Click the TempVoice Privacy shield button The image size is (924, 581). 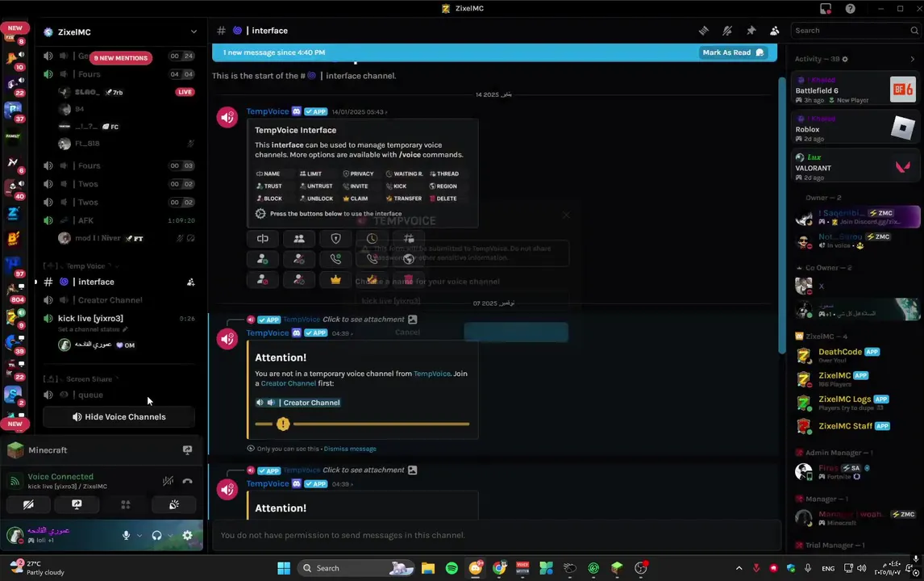click(x=336, y=238)
